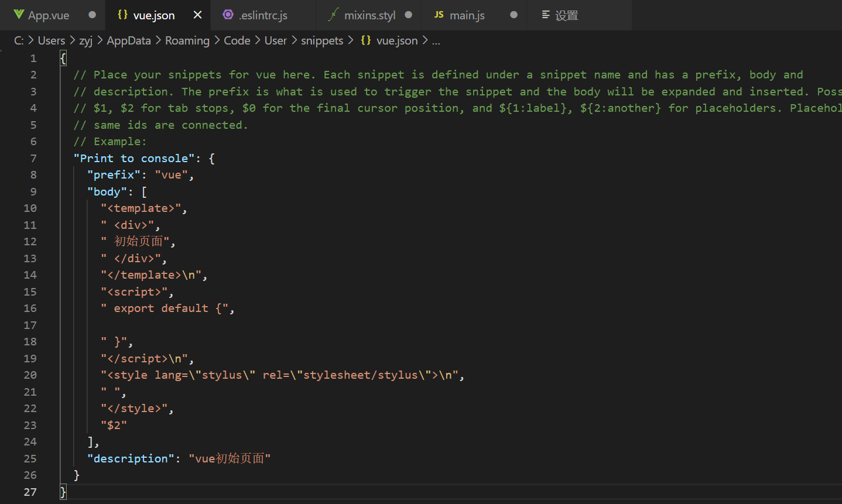Select the snippets breadcrumb segment

(322, 40)
